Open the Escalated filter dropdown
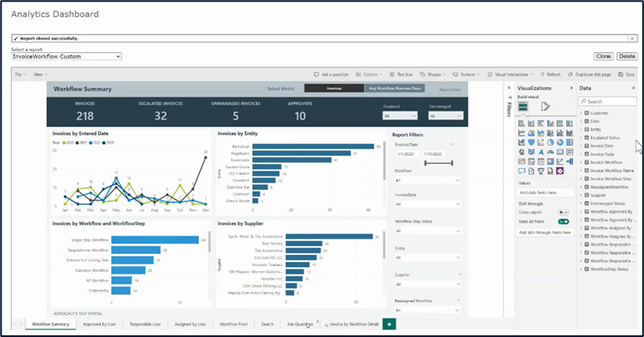This screenshot has height=337, width=644. pos(400,116)
